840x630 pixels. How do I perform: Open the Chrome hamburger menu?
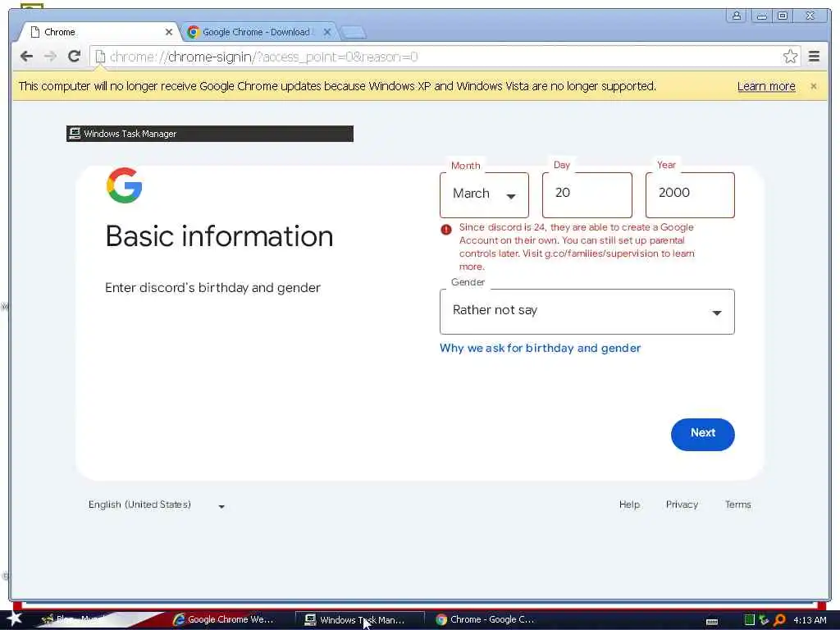[x=814, y=57]
